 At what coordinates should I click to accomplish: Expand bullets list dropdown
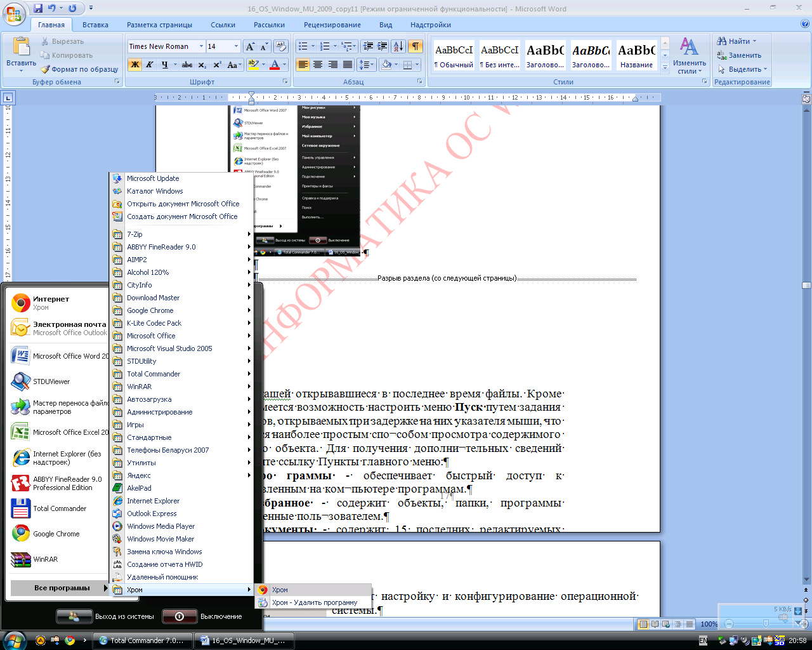point(313,46)
